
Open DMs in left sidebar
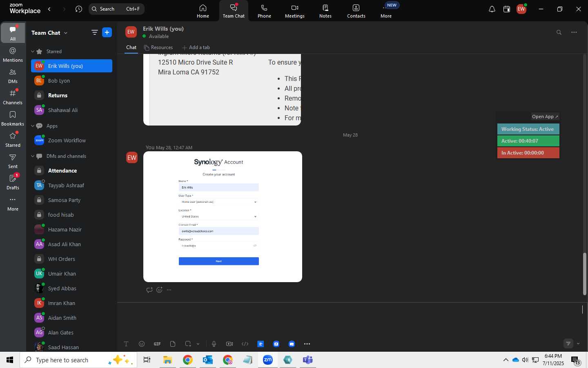coord(13,76)
